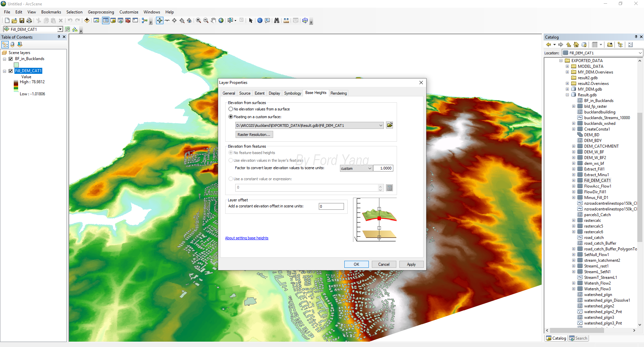Activate the Zoom In tool
Image resolution: width=644 pixels, height=347 pixels.
[198, 20]
